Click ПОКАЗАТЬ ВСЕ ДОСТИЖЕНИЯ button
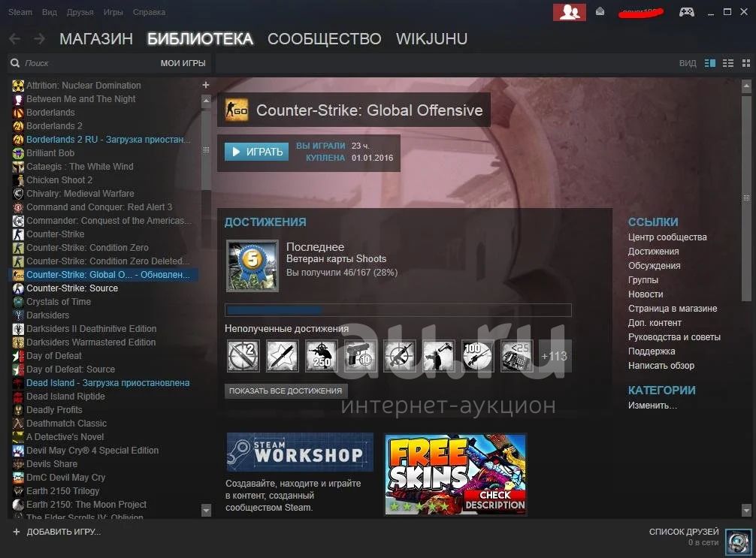This screenshot has width=756, height=558. [x=286, y=391]
